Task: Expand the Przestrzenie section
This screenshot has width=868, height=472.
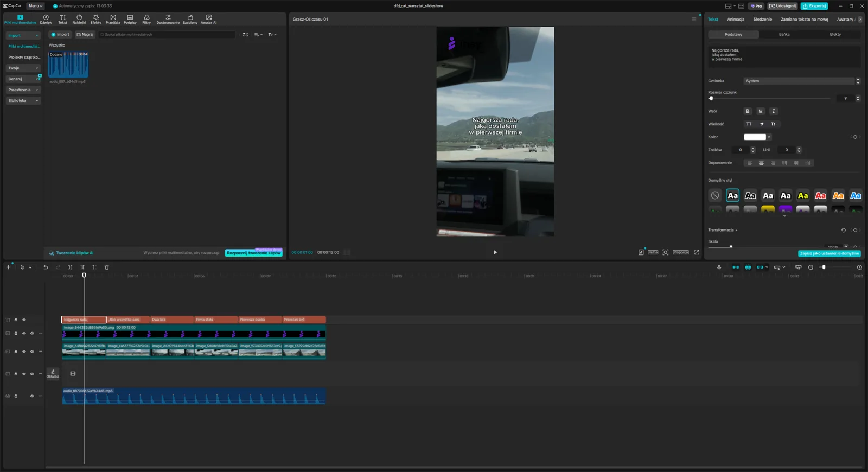Action: (x=23, y=90)
